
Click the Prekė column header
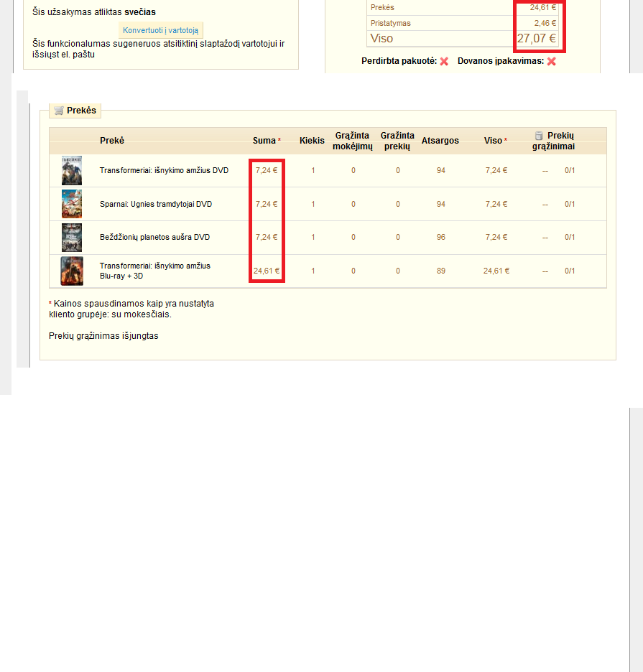pyautogui.click(x=112, y=141)
